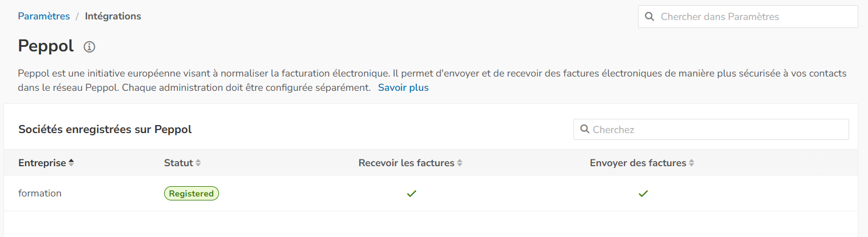
Task: Click the info icon beside Peppol title
Action: pyautogui.click(x=89, y=47)
